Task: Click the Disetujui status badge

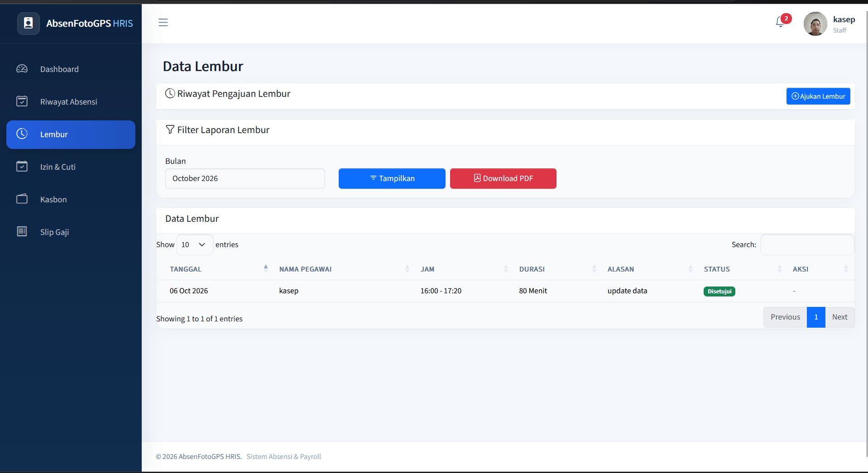Action: point(719,291)
